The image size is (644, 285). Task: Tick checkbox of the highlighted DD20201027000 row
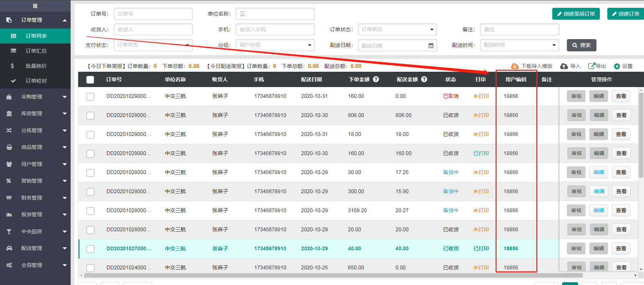point(90,249)
